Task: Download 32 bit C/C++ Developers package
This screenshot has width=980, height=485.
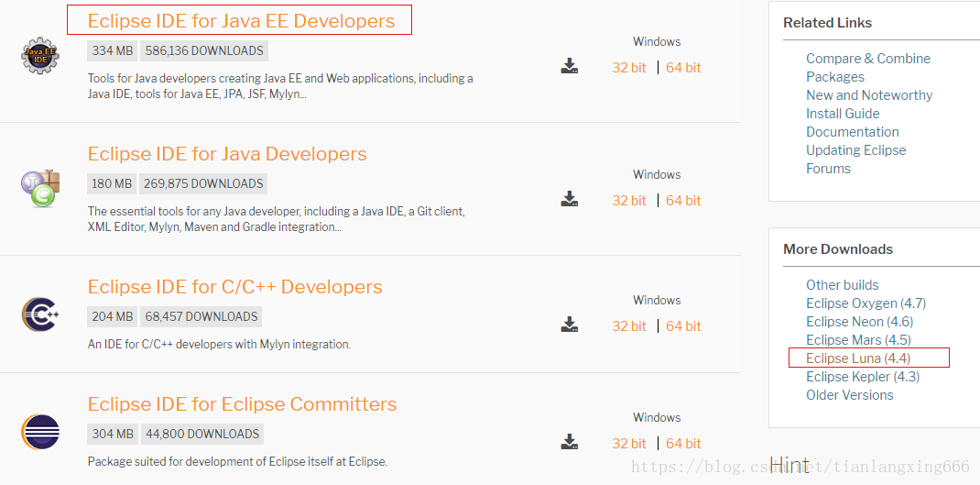Action: 628,326
